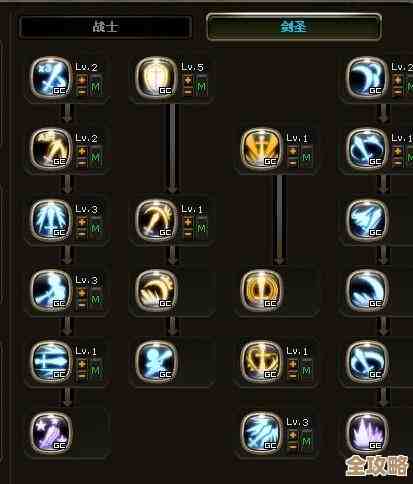The height and width of the screenshot is (484, 413).
Task: Select the purple crystal spikes skill icon
Action: pyautogui.click(x=367, y=433)
